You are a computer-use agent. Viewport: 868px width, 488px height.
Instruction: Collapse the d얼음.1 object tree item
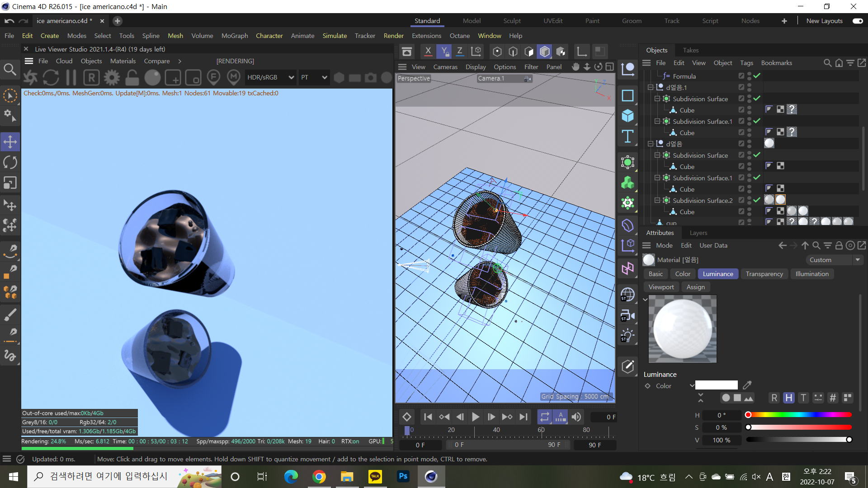(x=650, y=87)
